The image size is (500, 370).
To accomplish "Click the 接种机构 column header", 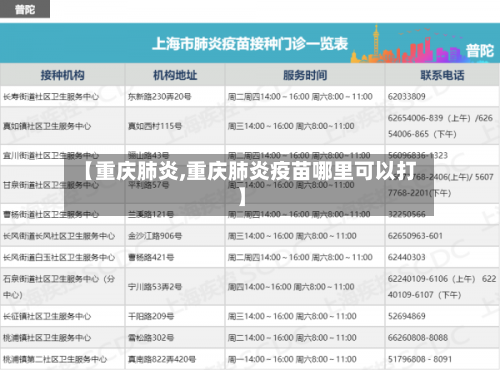I will click(x=63, y=75).
